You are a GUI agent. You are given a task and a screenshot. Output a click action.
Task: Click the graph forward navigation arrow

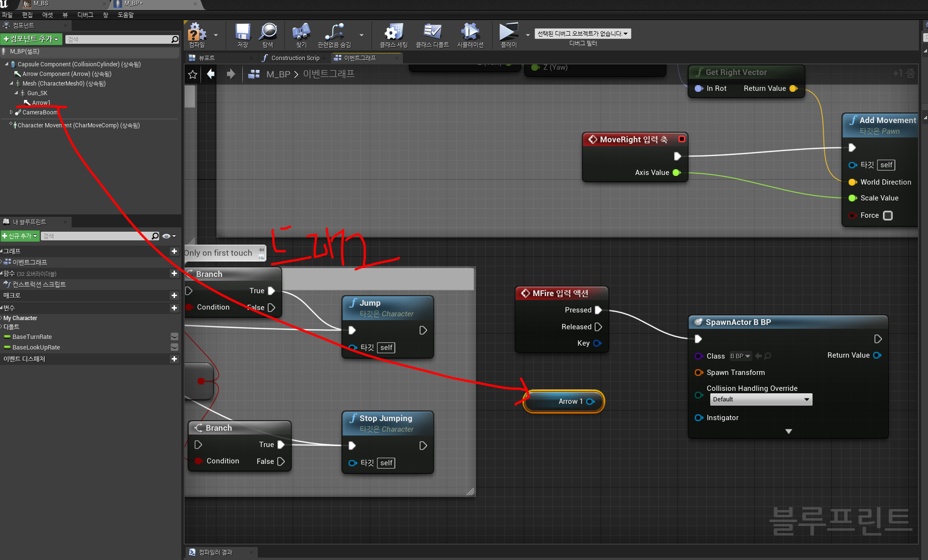pyautogui.click(x=231, y=74)
